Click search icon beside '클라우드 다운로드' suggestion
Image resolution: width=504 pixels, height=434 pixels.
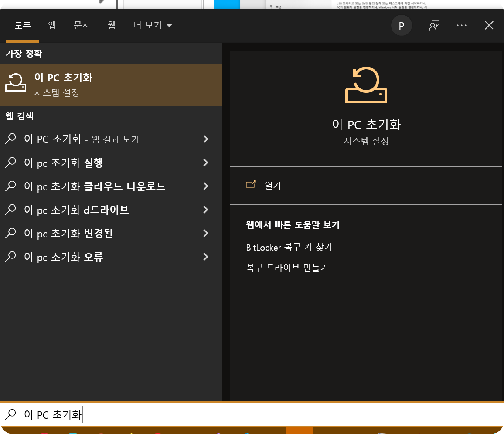10,186
